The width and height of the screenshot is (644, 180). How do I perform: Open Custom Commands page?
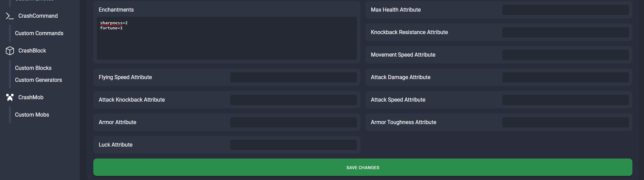(39, 33)
